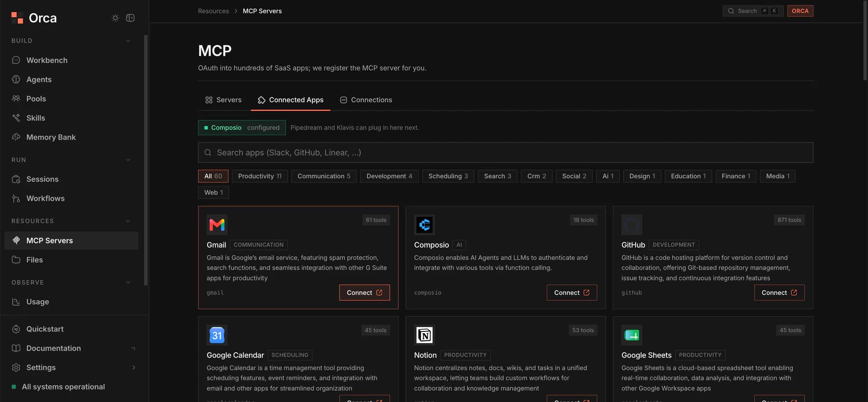868x402 pixels.
Task: Toggle the light/dark theme sun icon
Action: tap(115, 18)
